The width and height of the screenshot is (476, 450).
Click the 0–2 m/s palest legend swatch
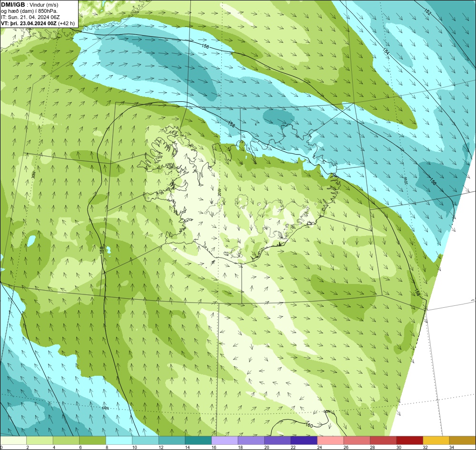click(x=13, y=440)
